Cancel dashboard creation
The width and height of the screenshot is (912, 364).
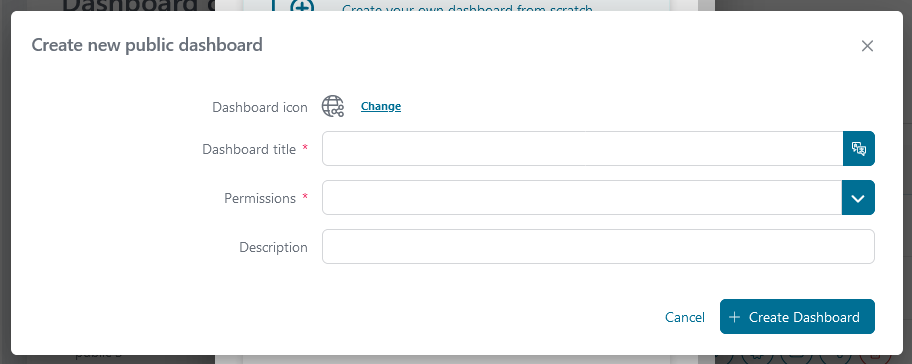pos(685,317)
